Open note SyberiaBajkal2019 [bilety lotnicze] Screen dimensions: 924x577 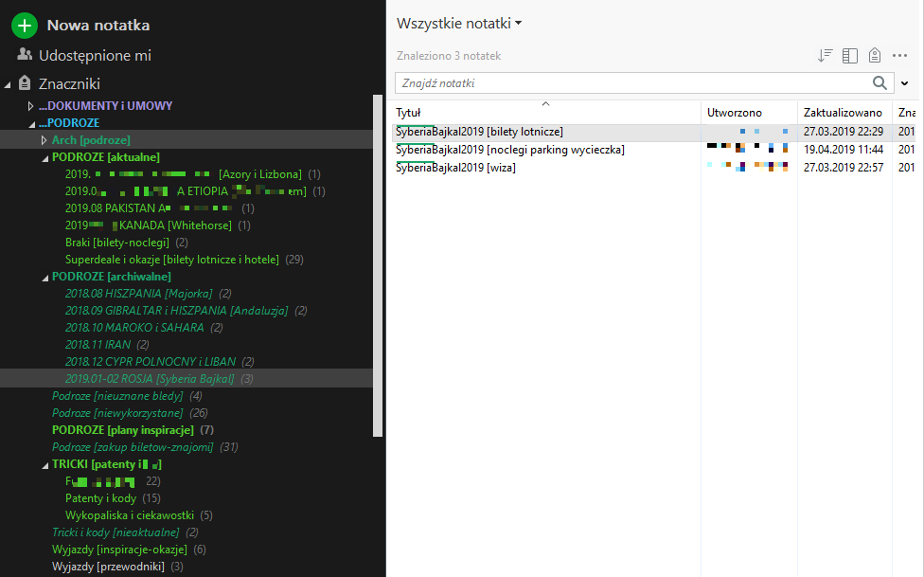[479, 132]
